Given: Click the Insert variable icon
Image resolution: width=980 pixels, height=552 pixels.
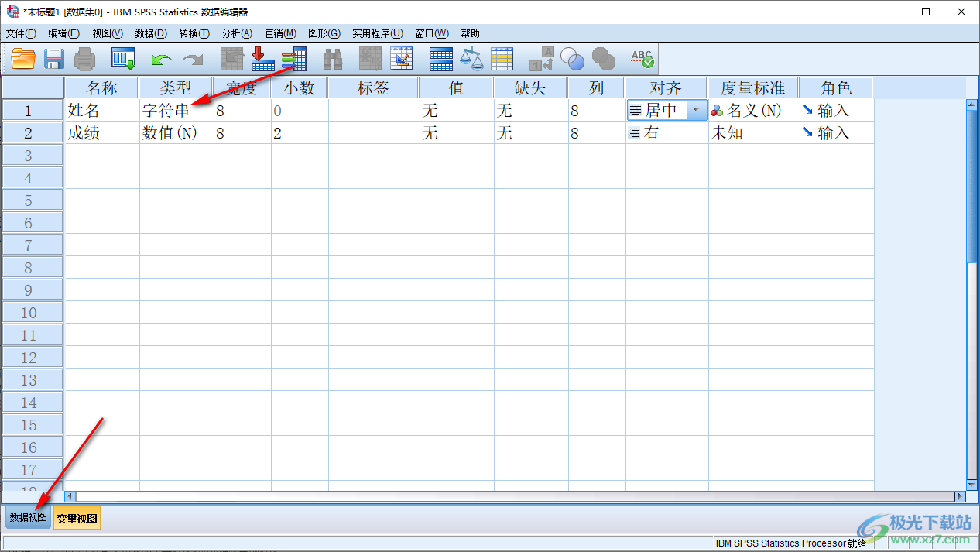Looking at the screenshot, I should point(402,59).
